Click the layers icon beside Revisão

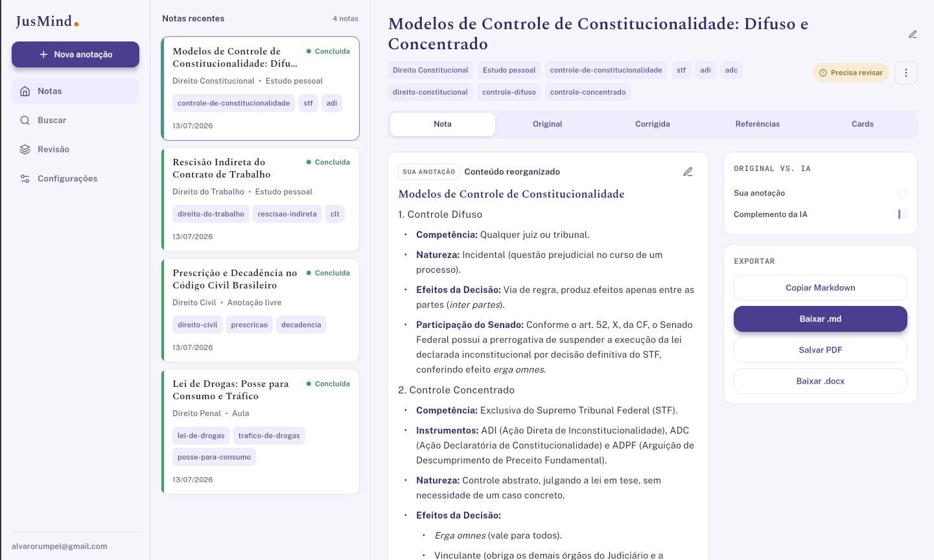click(x=25, y=150)
